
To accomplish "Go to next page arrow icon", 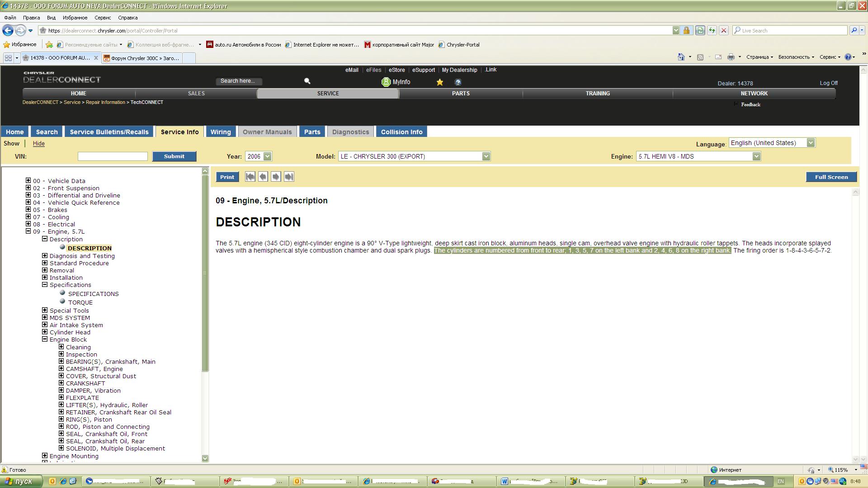I will point(276,177).
